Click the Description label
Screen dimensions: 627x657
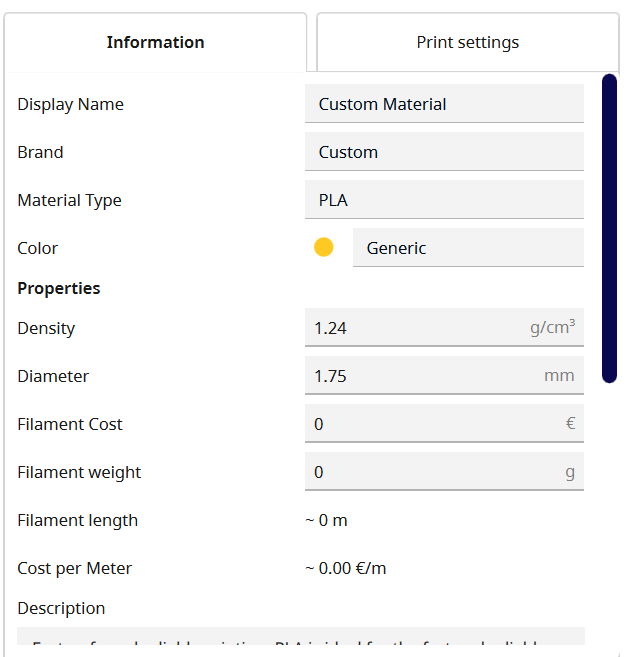61,608
